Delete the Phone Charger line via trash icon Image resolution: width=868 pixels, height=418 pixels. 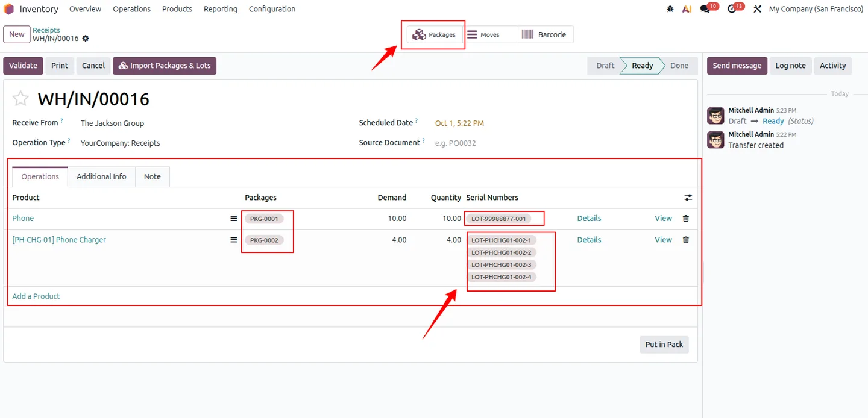[x=686, y=240]
